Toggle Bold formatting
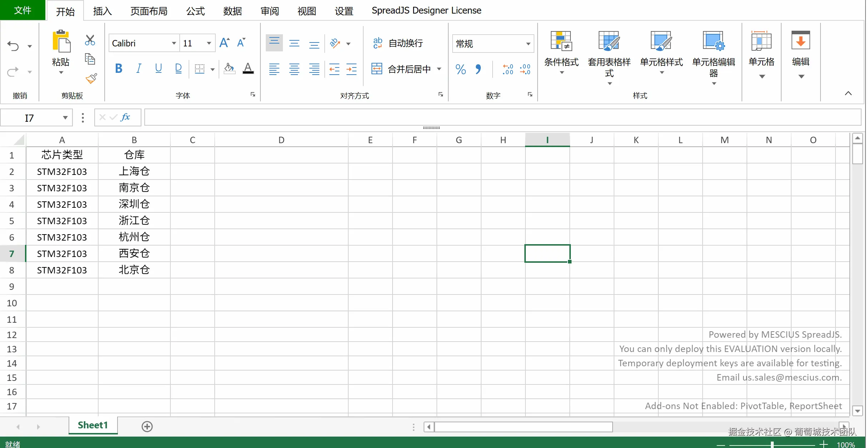 click(119, 68)
